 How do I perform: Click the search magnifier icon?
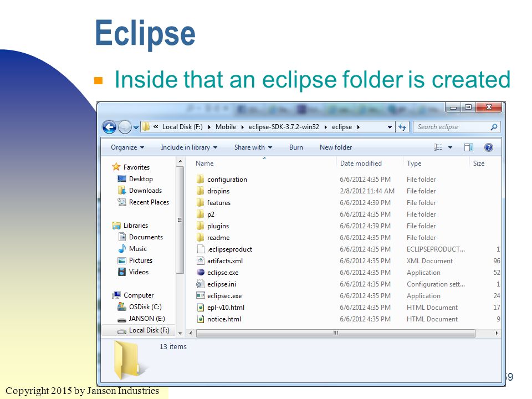tap(494, 127)
